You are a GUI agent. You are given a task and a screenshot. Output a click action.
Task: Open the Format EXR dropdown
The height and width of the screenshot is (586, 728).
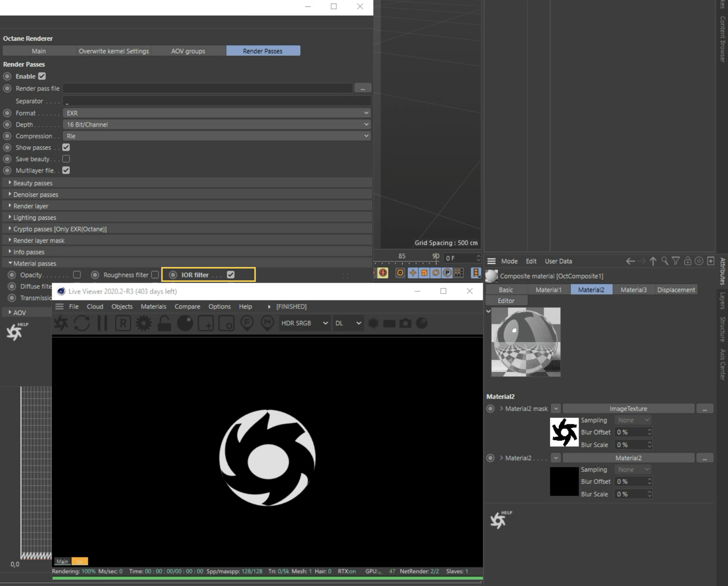click(x=217, y=113)
